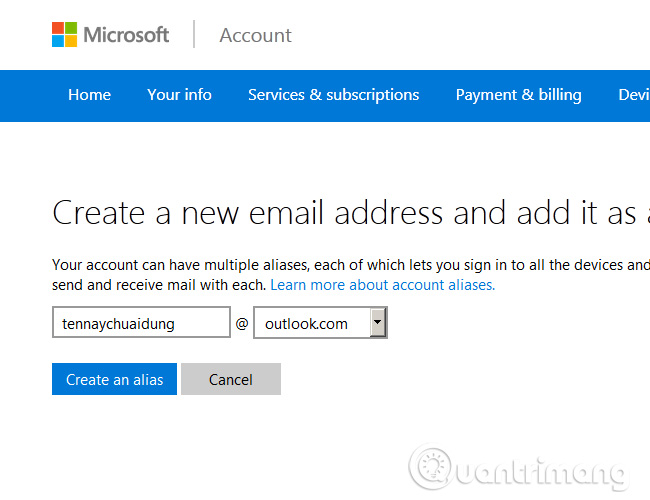
Task: Expand the outlook.com domain dropdown arrow
Action: coord(378,322)
